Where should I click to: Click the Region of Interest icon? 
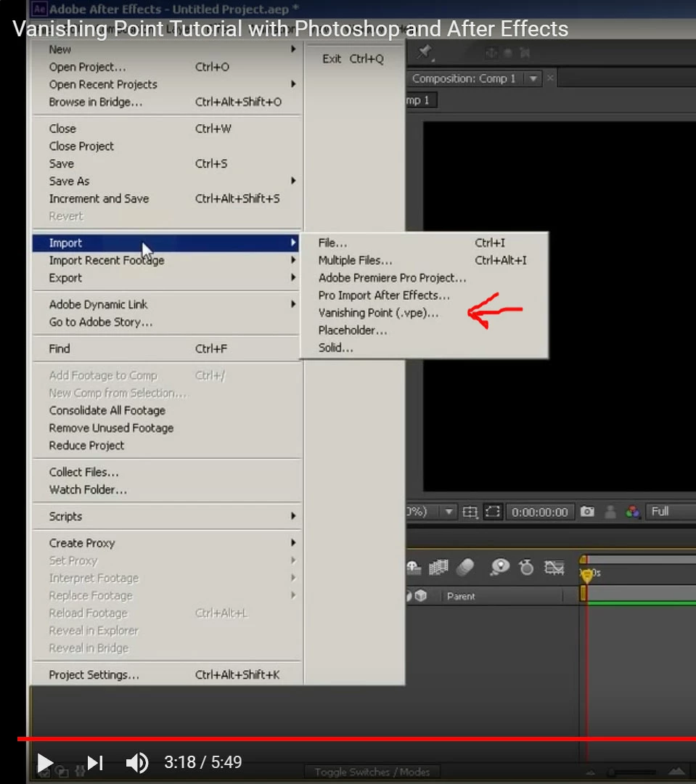tap(493, 512)
